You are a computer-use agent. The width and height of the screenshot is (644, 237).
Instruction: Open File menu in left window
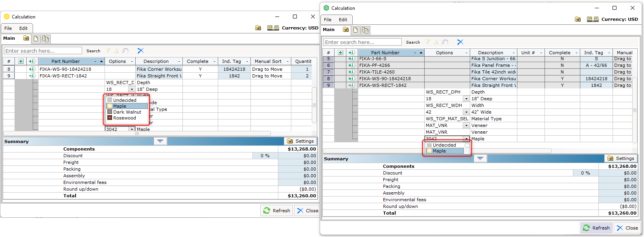[8, 28]
